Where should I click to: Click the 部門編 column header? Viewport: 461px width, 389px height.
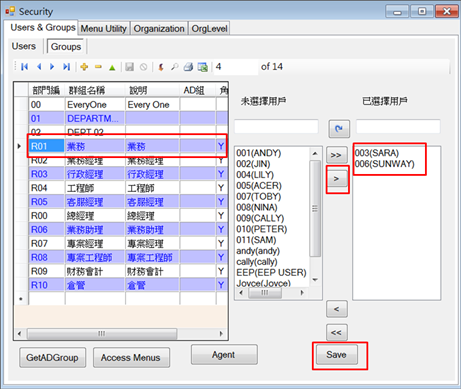pos(46,90)
